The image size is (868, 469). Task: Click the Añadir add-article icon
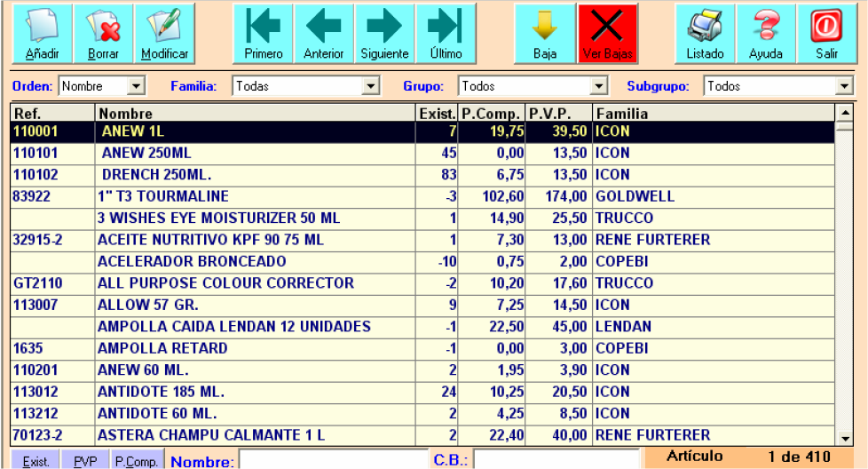[x=42, y=33]
